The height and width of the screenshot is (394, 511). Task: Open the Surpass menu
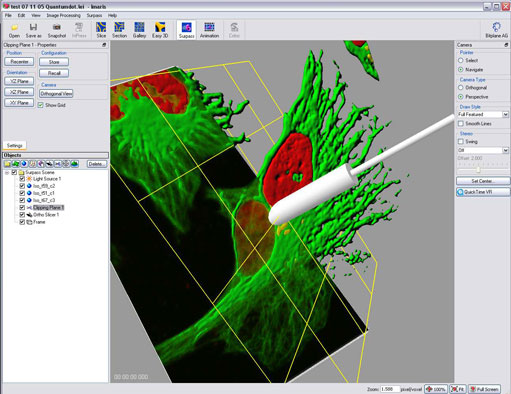coord(94,15)
